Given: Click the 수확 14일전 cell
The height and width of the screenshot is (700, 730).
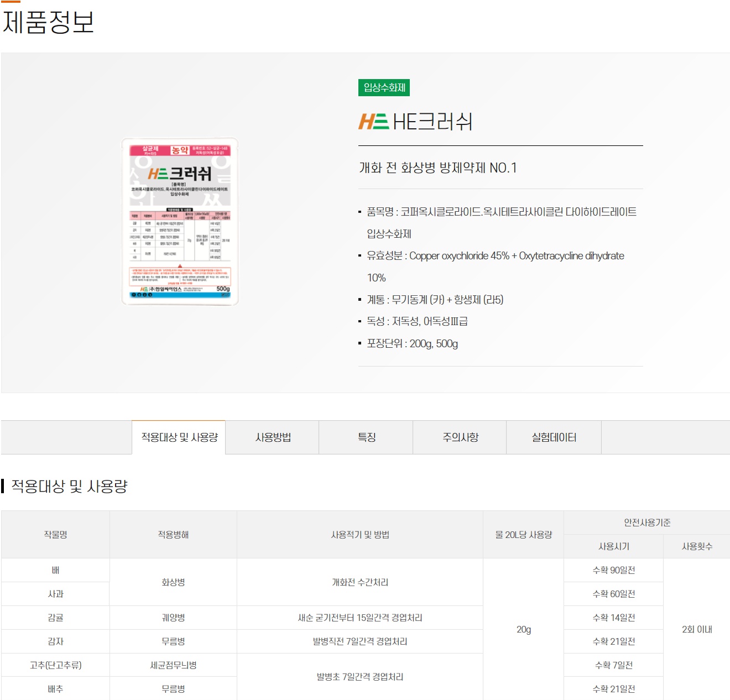Looking at the screenshot, I should (x=614, y=618).
